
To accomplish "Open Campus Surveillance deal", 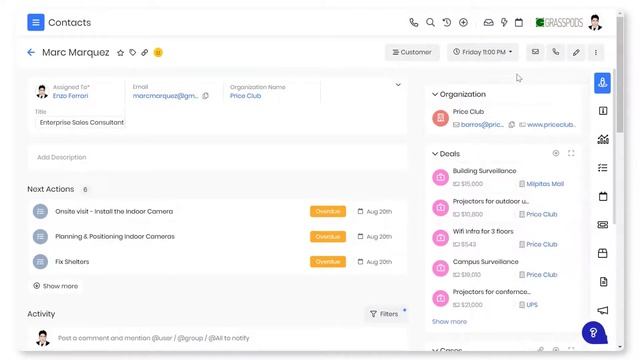I will coord(485,262).
